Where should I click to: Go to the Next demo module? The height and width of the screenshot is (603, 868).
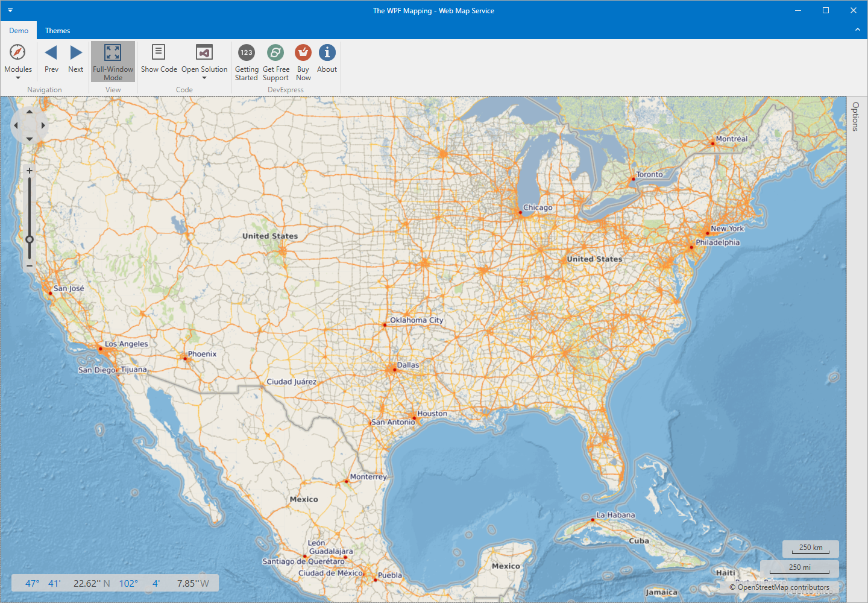click(x=76, y=58)
